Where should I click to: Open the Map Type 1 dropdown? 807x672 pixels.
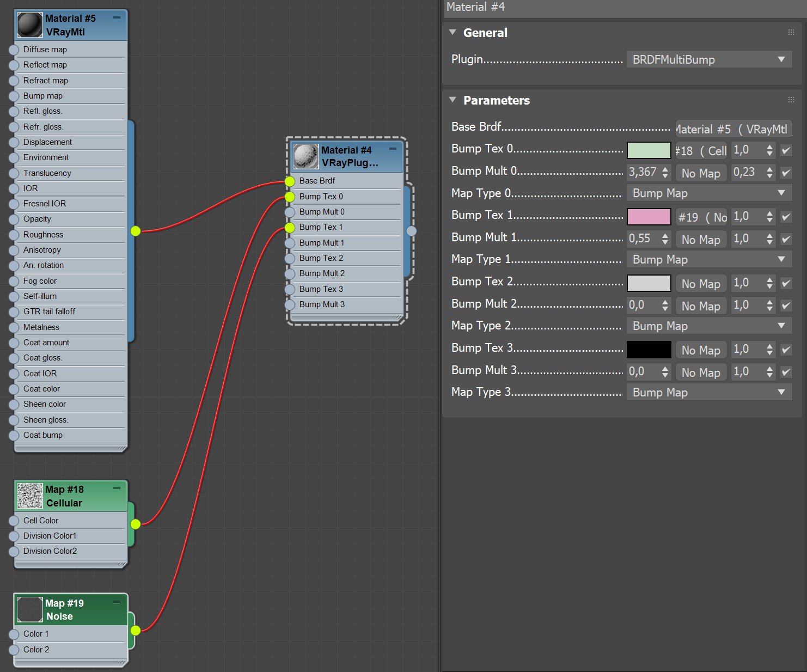[709, 259]
